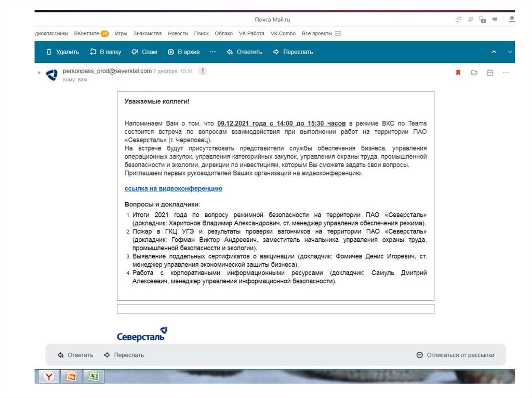The width and height of the screenshot is (532, 398).
Task: Click the Почта Mail.ru page title
Action: click(x=272, y=19)
